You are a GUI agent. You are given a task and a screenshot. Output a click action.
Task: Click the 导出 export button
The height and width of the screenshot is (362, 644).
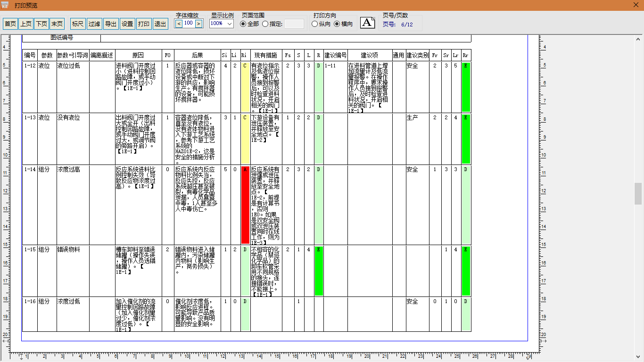point(111,24)
